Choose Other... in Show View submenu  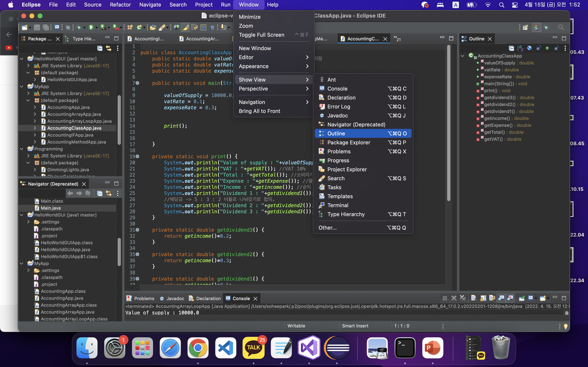point(327,228)
